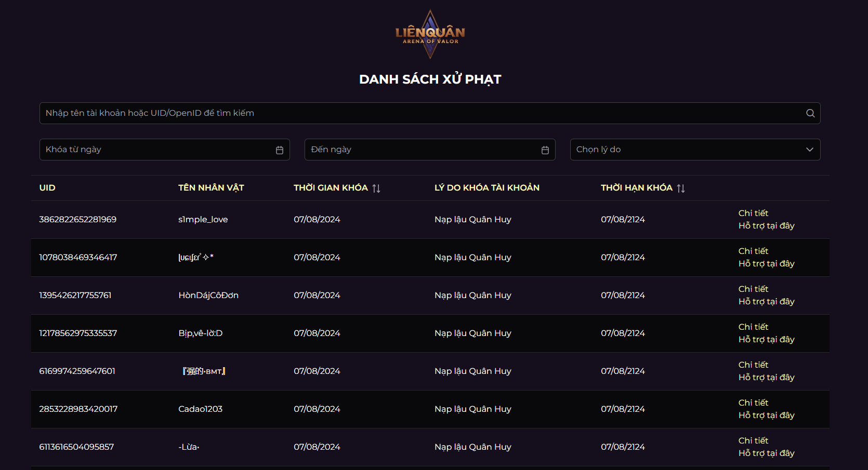Click the chevron in Chọn lý do
Image resolution: width=868 pixels, height=470 pixels.
809,150
